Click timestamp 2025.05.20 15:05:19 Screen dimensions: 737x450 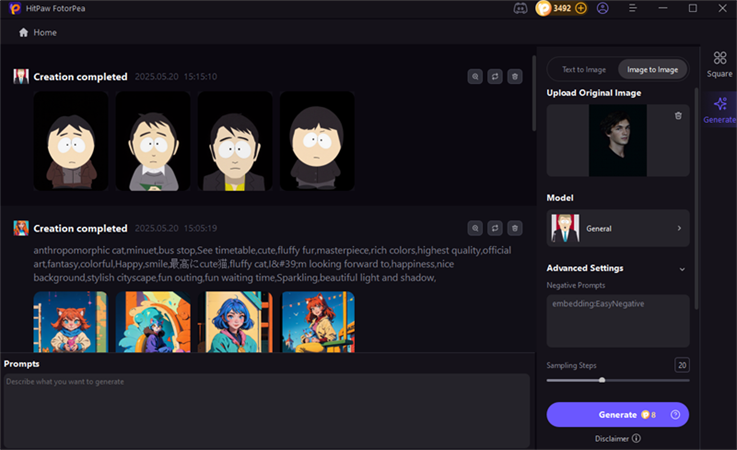[176, 229]
